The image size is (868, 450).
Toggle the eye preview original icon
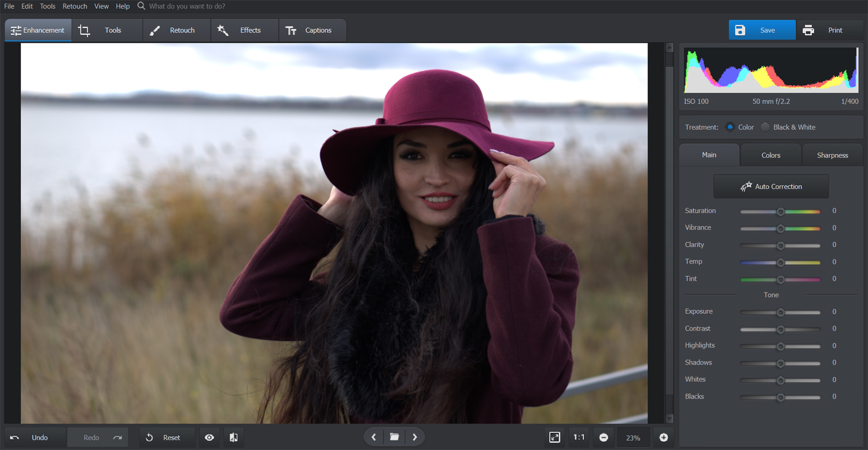pyautogui.click(x=209, y=437)
